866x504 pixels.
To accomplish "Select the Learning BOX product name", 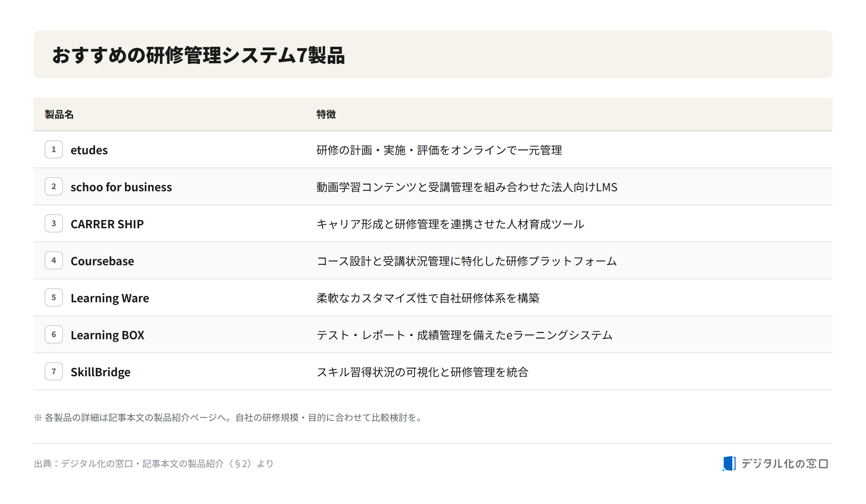I will click(107, 335).
